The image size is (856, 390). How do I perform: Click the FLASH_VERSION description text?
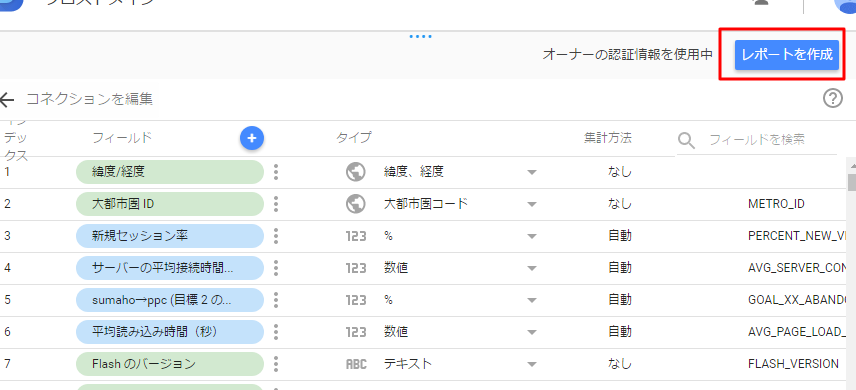click(x=793, y=364)
